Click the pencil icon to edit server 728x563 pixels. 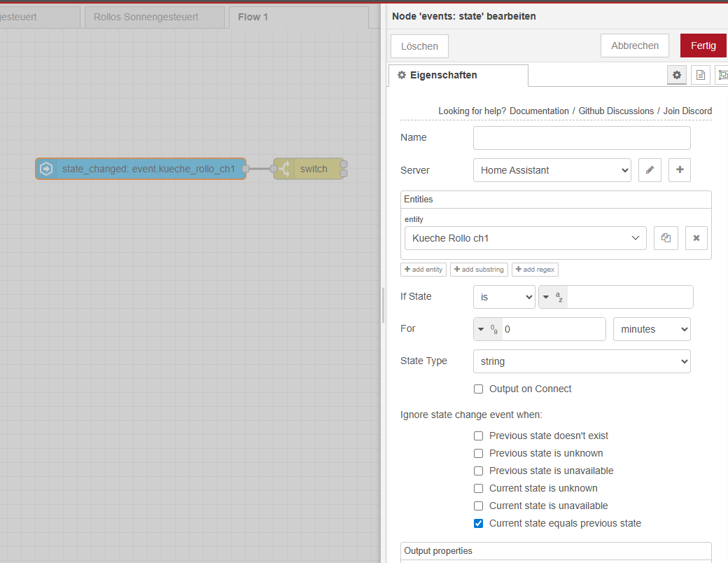click(650, 170)
